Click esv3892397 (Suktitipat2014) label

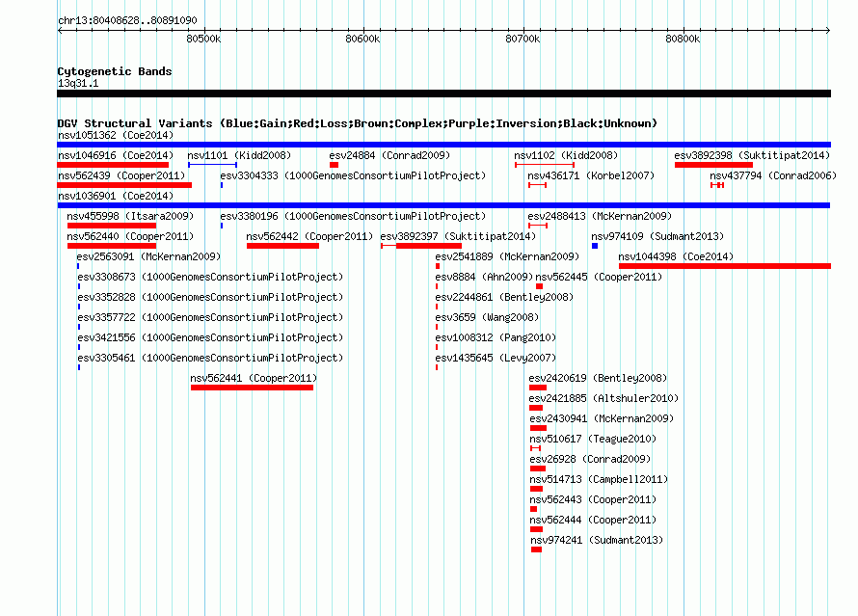click(x=458, y=236)
